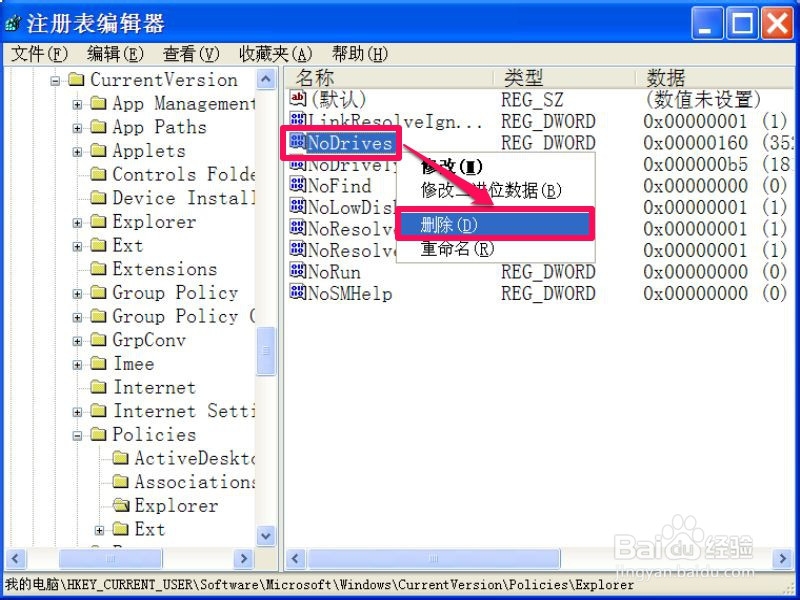Image resolution: width=800 pixels, height=600 pixels.
Task: Select the NoRun value name
Action: [334, 272]
